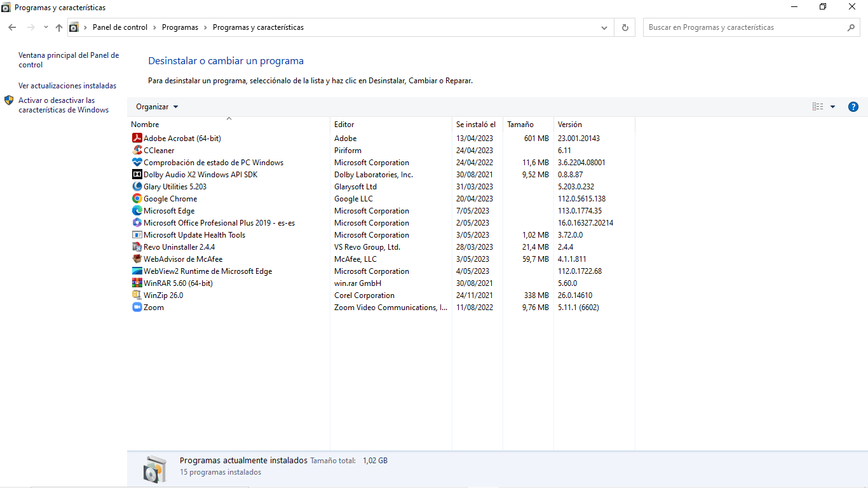Go up one level with up arrow
868x488 pixels.
(x=59, y=27)
